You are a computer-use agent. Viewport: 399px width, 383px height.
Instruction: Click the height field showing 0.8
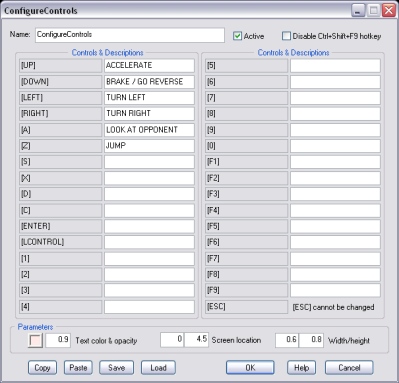tap(311, 340)
